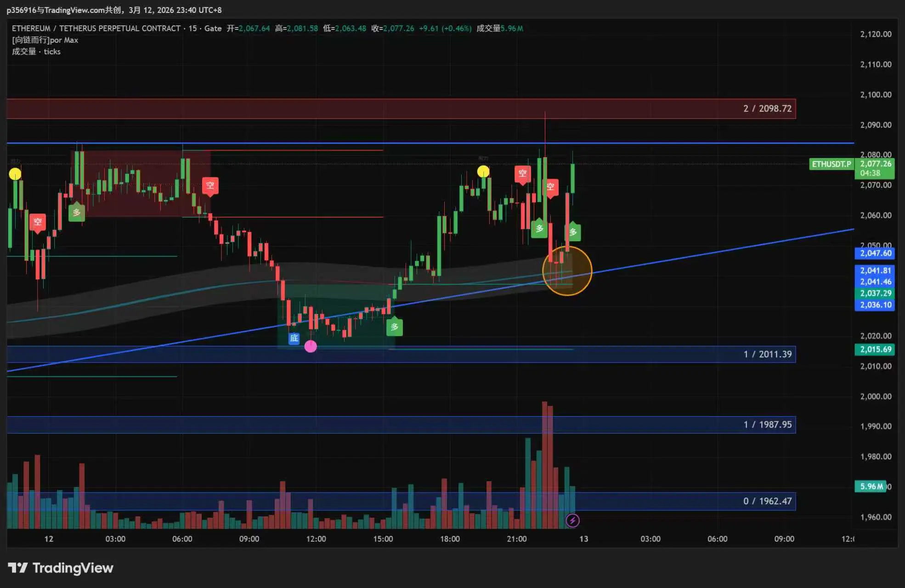The height and width of the screenshot is (588, 905).
Task: Click the 0 / 1962.47 zone label
Action: 767,501
